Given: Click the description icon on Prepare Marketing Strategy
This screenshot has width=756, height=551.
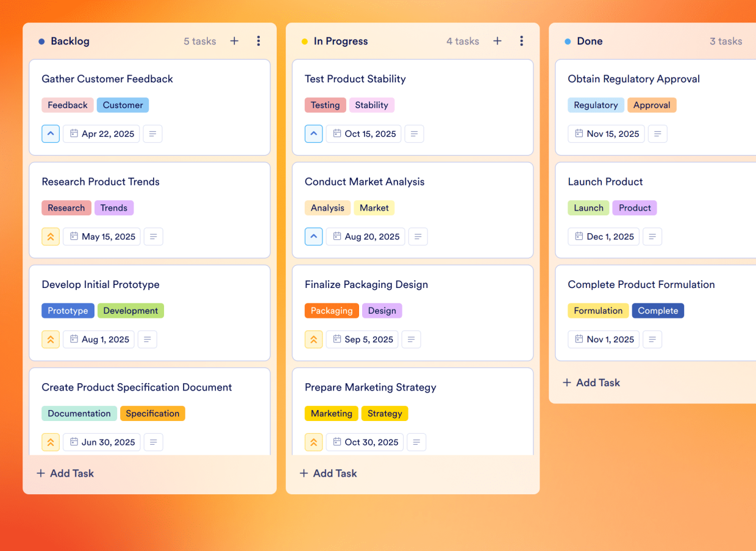Looking at the screenshot, I should click(416, 442).
